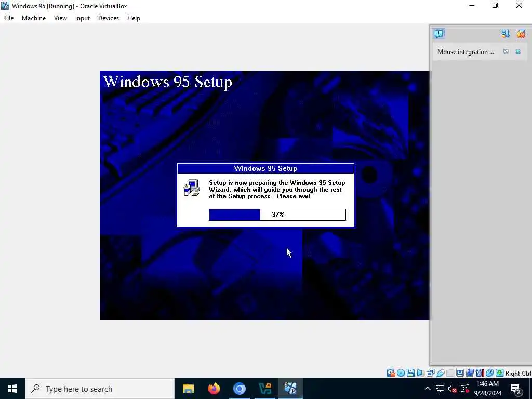The height and width of the screenshot is (399, 532).
Task: Click the Mouse integration notification message
Action: coord(465,51)
